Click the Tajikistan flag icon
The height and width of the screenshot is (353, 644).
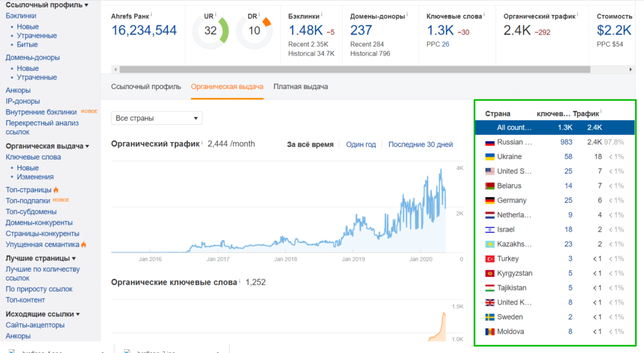click(489, 288)
